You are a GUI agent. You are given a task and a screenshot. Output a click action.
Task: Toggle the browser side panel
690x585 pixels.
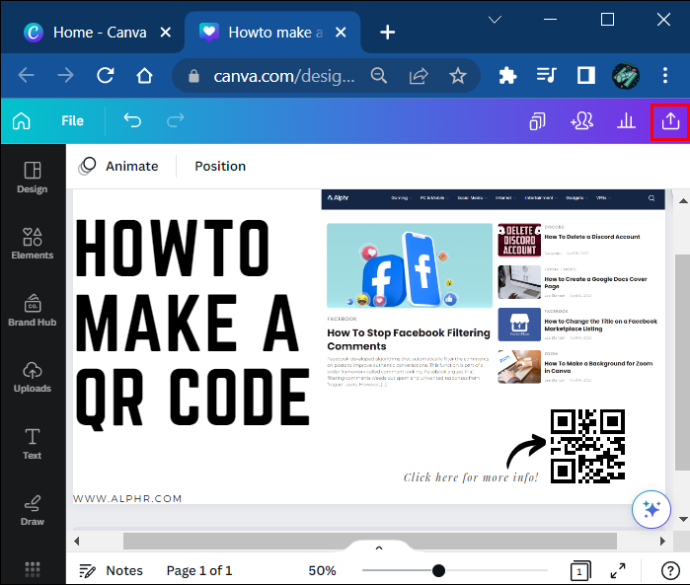pos(586,75)
